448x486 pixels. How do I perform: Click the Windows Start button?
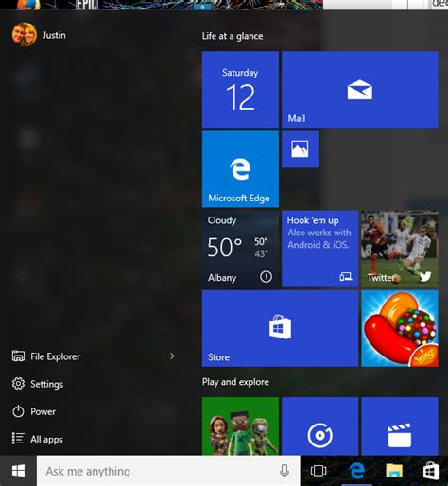pos(18,471)
